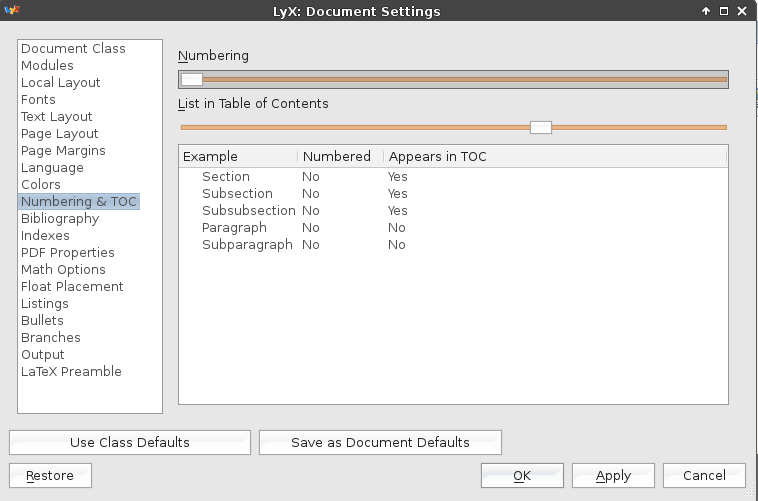Open Page Margins settings
Viewport: 758px width, 501px height.
pos(63,150)
